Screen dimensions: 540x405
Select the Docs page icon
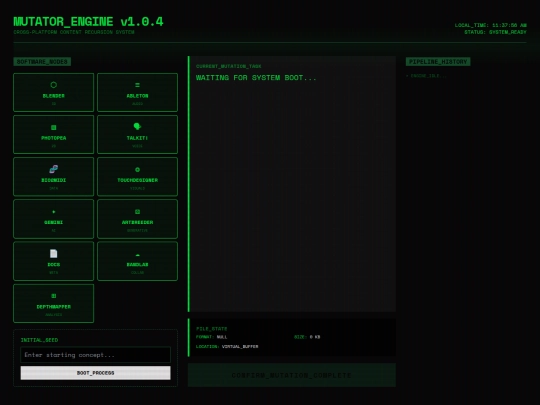[x=53, y=254]
